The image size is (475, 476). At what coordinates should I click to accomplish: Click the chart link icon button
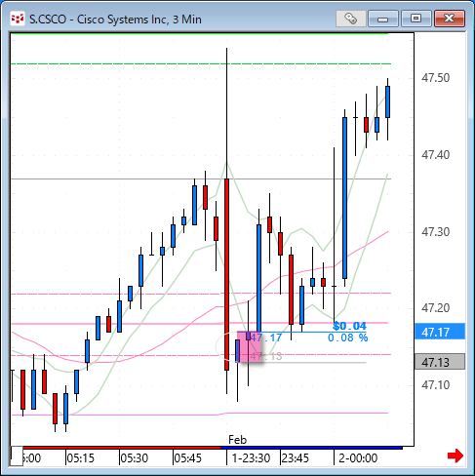(350, 19)
